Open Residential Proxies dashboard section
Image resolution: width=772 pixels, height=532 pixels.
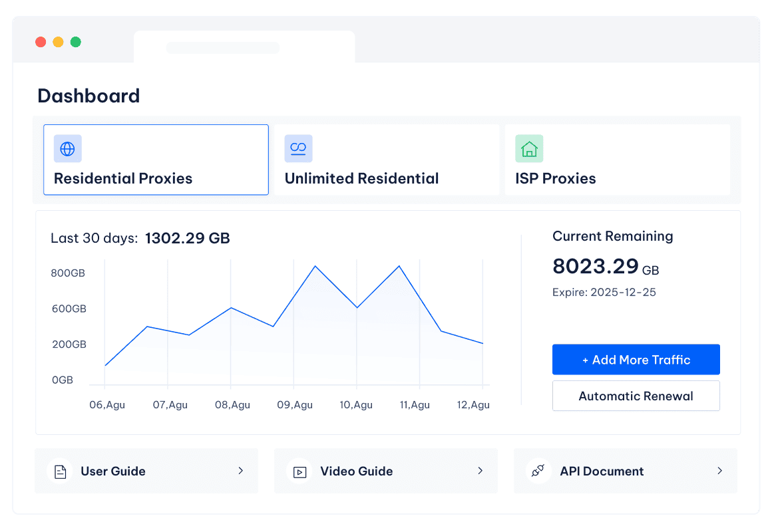pos(156,160)
